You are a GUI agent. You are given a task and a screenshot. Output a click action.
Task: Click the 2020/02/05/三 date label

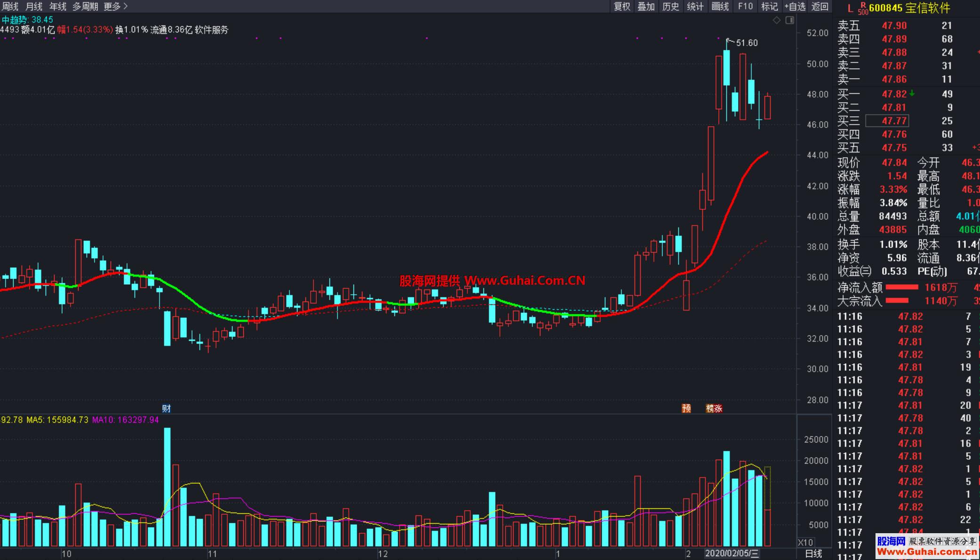pos(732,553)
